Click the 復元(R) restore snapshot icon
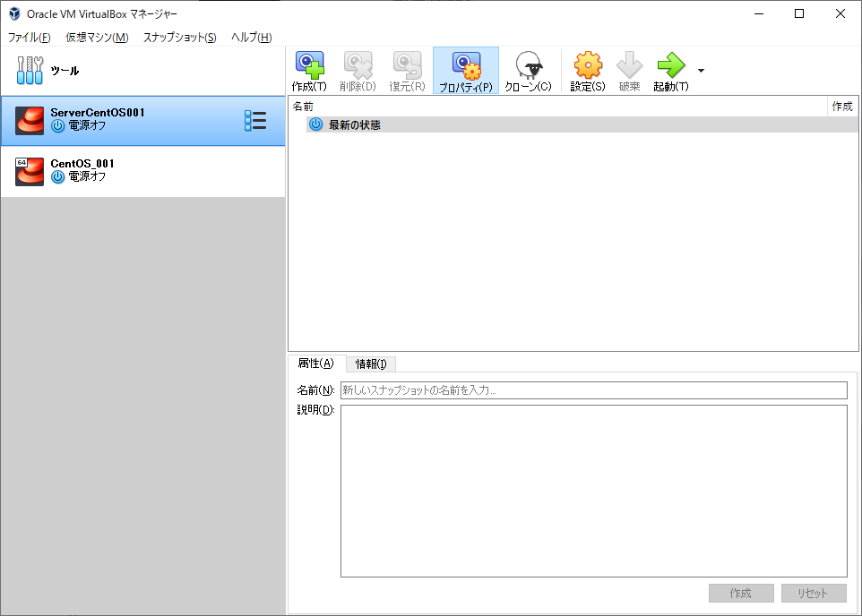 [407, 65]
